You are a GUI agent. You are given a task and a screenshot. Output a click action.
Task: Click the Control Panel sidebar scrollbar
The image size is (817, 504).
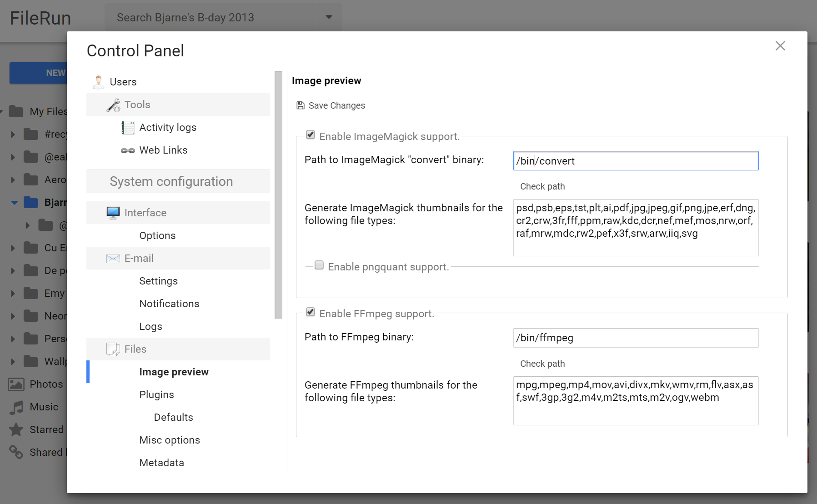278,195
